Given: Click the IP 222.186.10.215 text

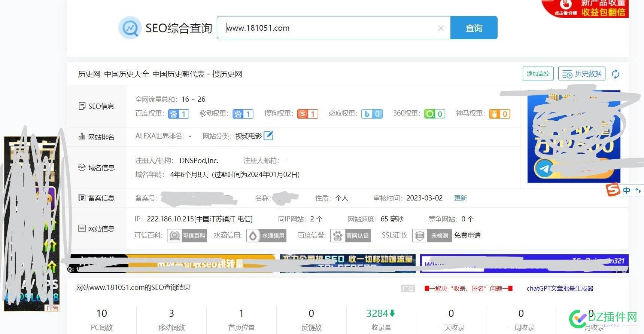Looking at the screenshot, I should tap(200, 219).
